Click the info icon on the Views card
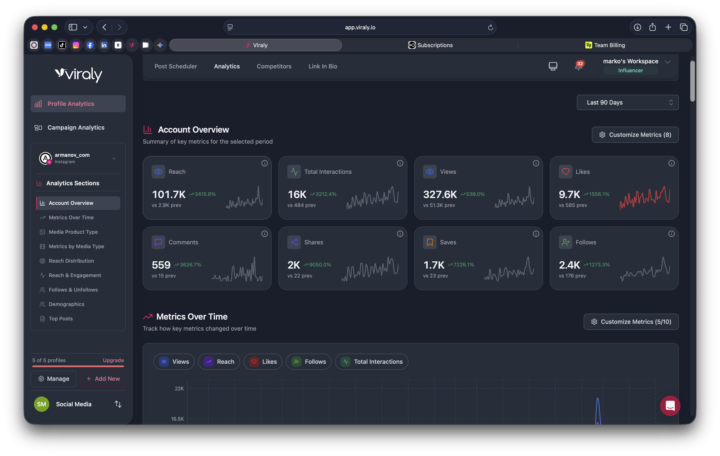This screenshot has height=456, width=720. pos(536,163)
